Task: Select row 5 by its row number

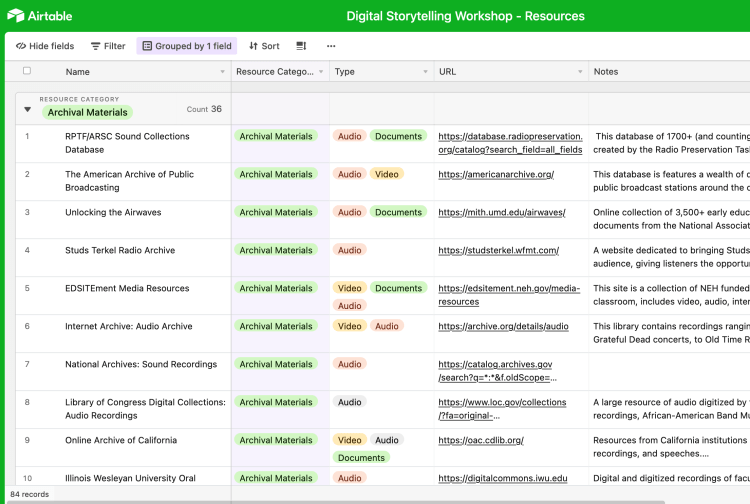Action: coord(27,288)
